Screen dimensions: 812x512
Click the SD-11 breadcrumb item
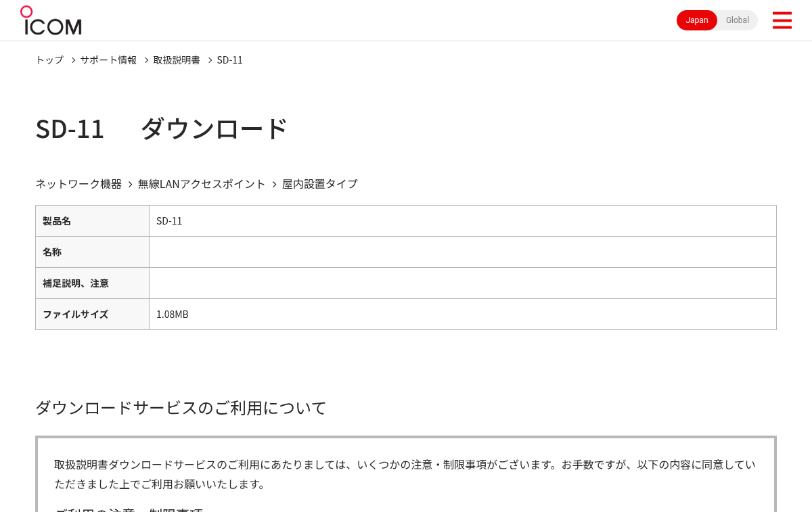[230, 60]
